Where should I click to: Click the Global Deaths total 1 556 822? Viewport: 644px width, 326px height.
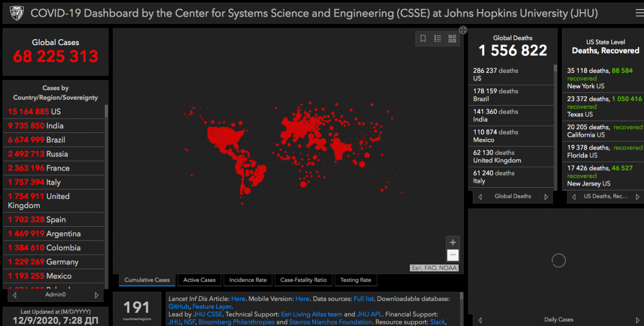pyautogui.click(x=513, y=51)
